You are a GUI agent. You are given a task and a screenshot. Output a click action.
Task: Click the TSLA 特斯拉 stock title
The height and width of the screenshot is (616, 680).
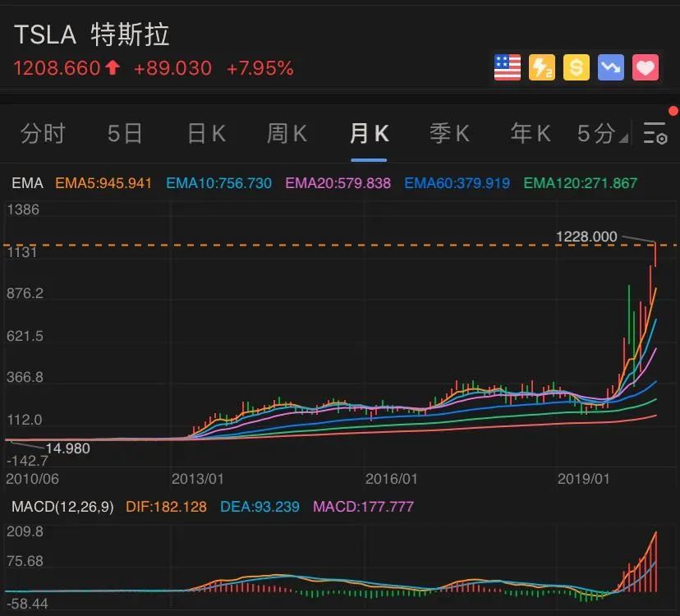(x=92, y=34)
